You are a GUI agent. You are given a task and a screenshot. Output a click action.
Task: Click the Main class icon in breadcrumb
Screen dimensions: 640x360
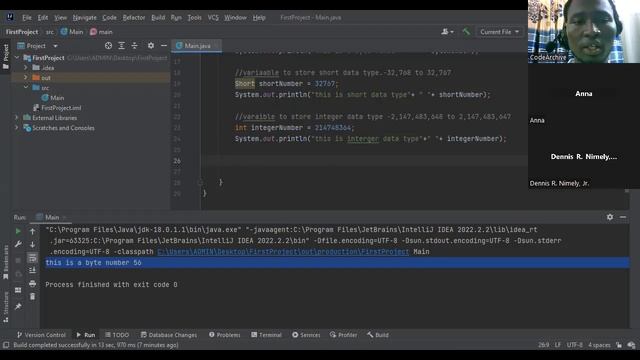[64, 32]
